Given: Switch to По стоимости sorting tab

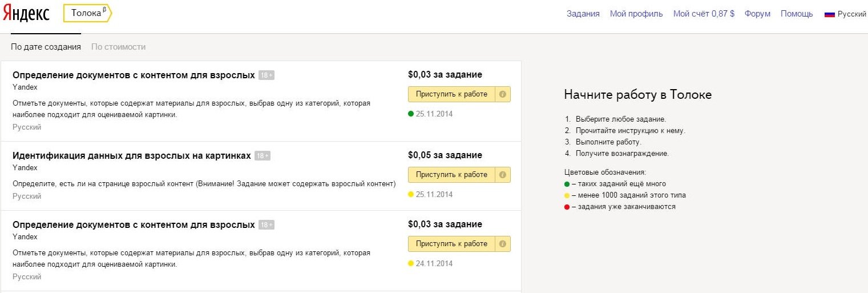Looking at the screenshot, I should coord(118,47).
